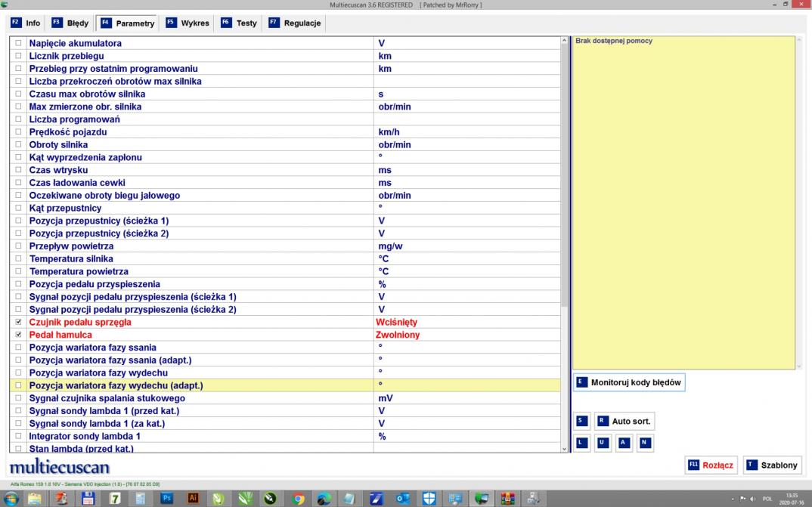Click the A shortcut button
Screen dimensions: 812x507
pos(624,443)
